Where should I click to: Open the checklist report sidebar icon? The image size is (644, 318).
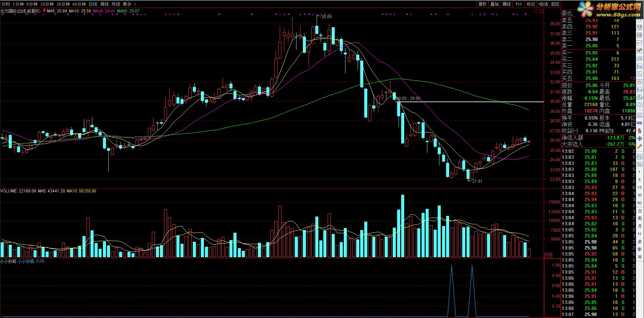point(640,27)
